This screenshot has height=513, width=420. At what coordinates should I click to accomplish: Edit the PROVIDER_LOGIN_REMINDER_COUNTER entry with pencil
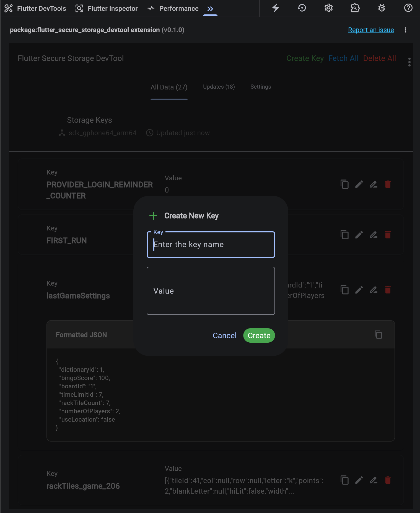click(359, 184)
